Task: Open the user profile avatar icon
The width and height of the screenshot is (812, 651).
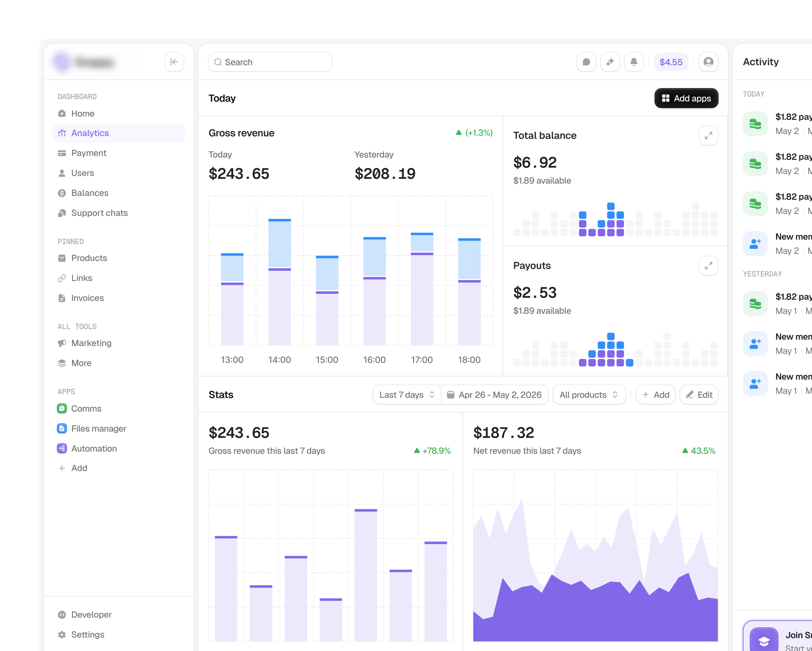Action: [x=708, y=62]
